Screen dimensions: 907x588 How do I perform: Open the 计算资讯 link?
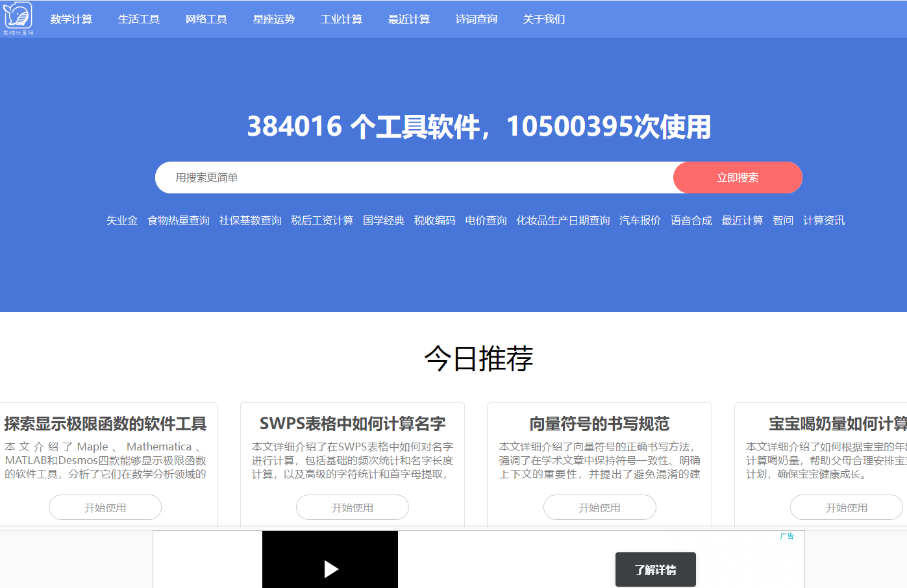[824, 221]
